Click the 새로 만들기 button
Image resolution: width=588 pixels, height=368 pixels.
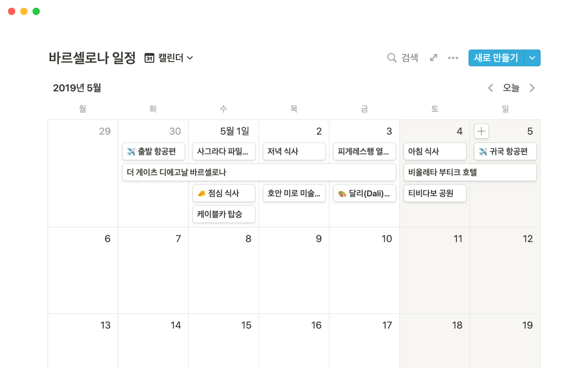coord(496,58)
